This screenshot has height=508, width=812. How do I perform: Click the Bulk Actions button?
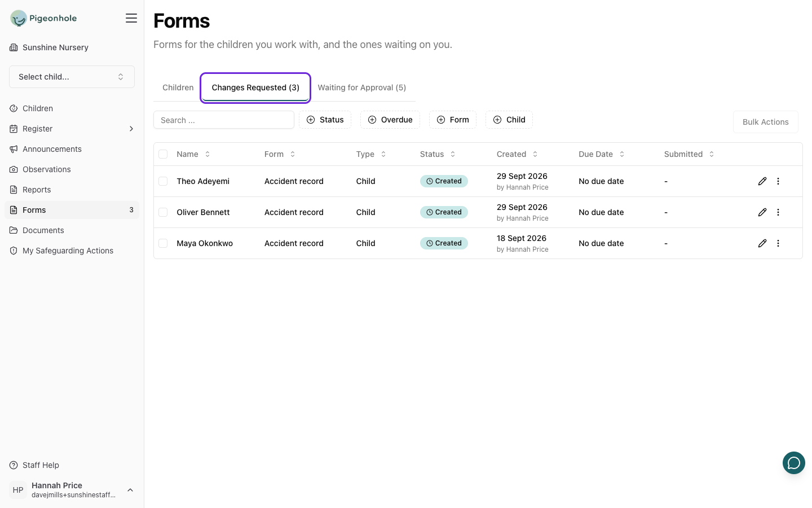click(x=766, y=122)
